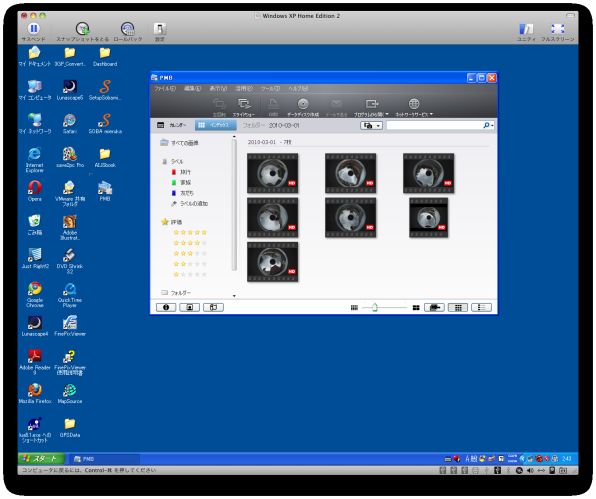The height and width of the screenshot is (499, 596).
Task: Filter by five-star rating
Action: [190, 232]
